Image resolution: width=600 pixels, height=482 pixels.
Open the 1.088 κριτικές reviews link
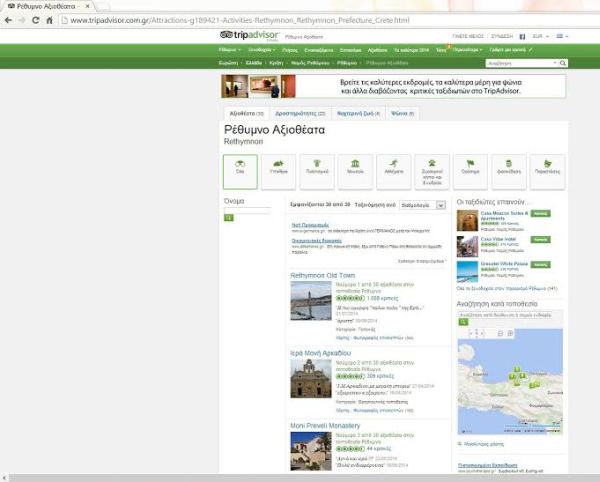382,298
